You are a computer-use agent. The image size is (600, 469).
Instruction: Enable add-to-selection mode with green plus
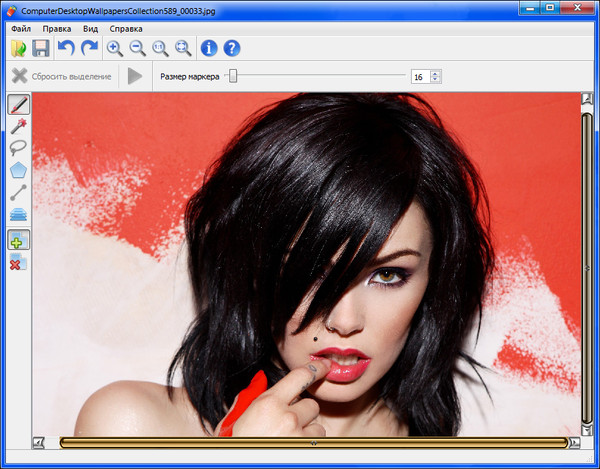19,240
